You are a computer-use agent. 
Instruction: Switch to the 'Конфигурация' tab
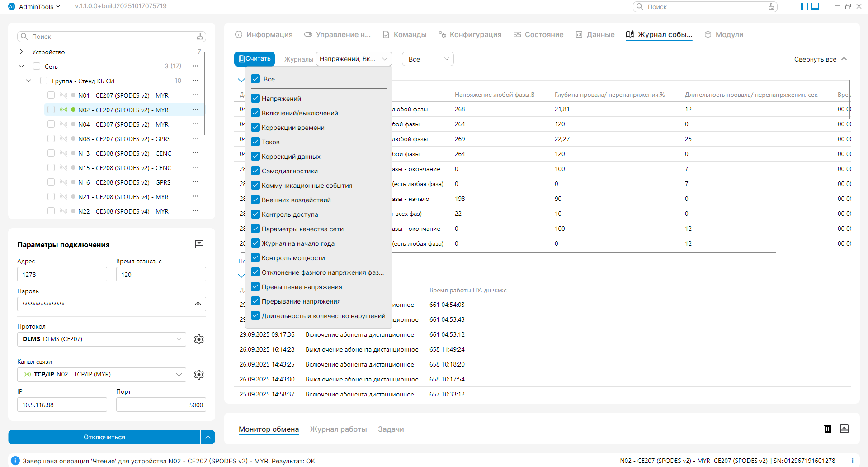tap(470, 35)
